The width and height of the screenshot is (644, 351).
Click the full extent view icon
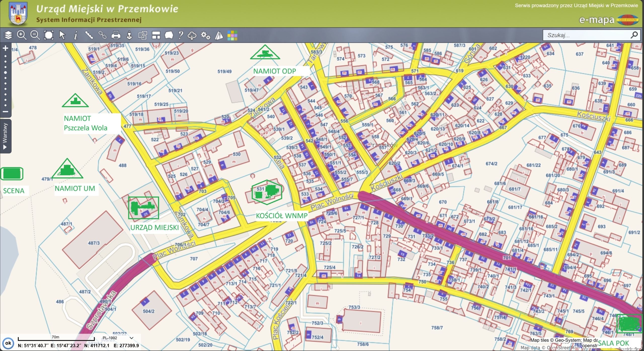(49, 35)
